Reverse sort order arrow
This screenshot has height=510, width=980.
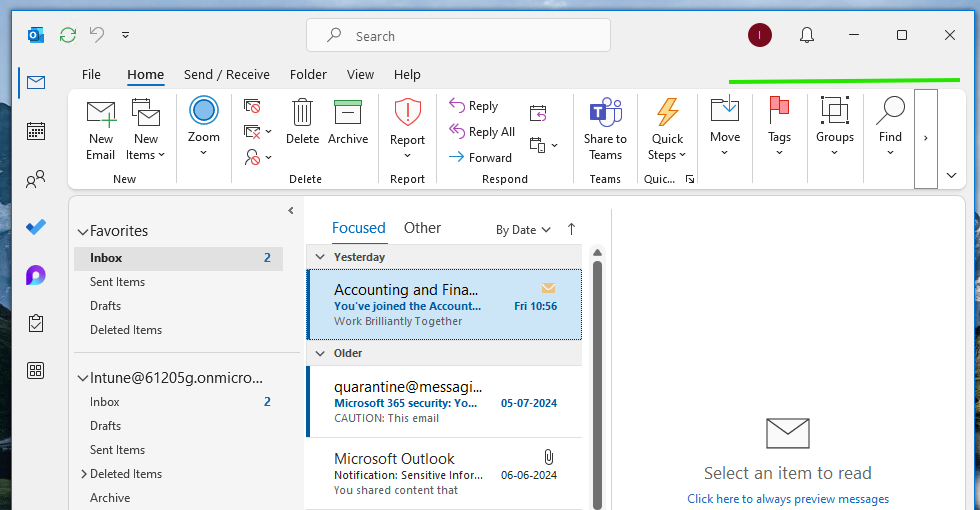571,229
